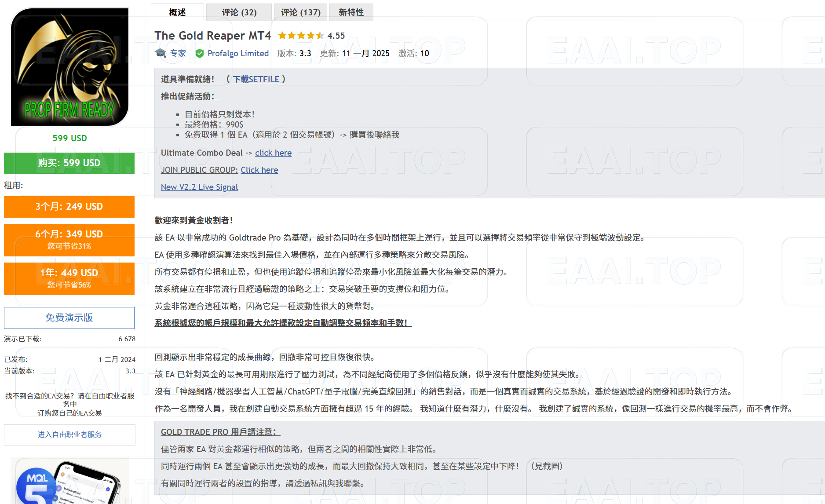Switch to the 评论 (32) tab

pyautogui.click(x=238, y=12)
